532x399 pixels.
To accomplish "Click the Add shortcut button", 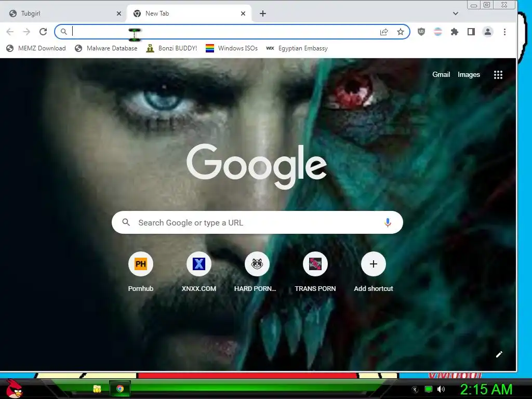I will pyautogui.click(x=373, y=271).
